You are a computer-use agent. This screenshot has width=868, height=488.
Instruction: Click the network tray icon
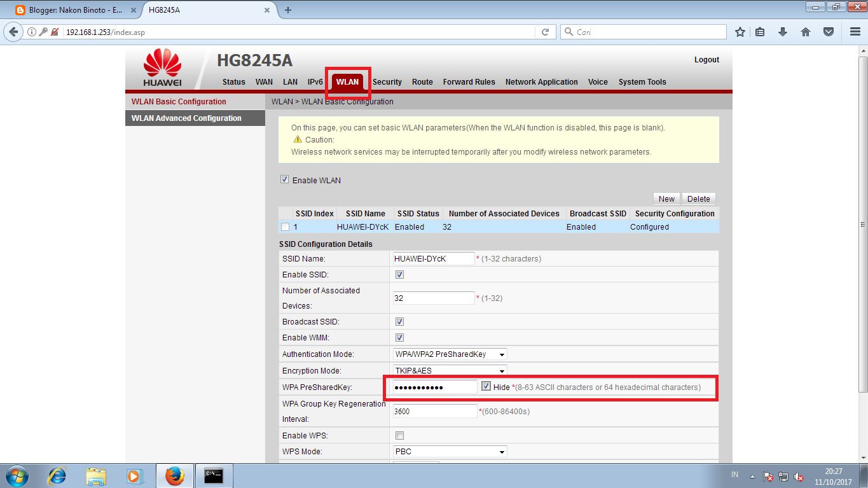coord(784,477)
